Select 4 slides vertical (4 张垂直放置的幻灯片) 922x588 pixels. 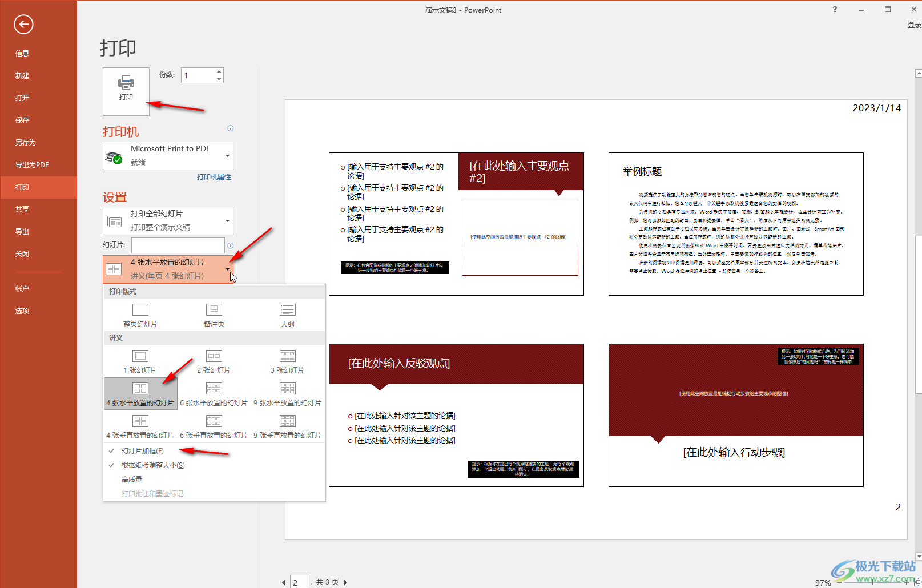coord(140,427)
